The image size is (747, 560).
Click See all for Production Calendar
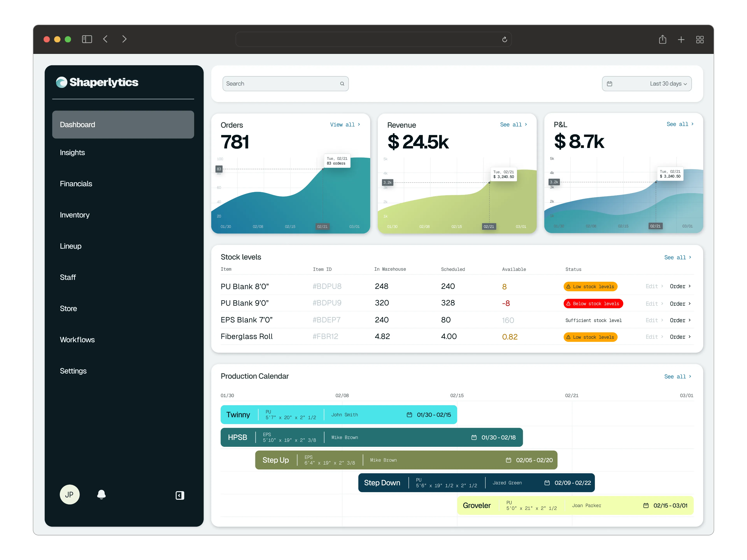(677, 376)
